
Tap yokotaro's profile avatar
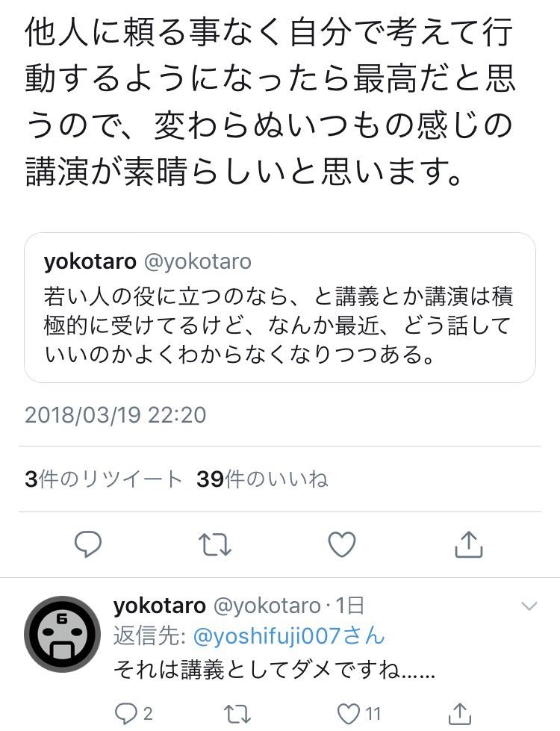click(x=62, y=634)
